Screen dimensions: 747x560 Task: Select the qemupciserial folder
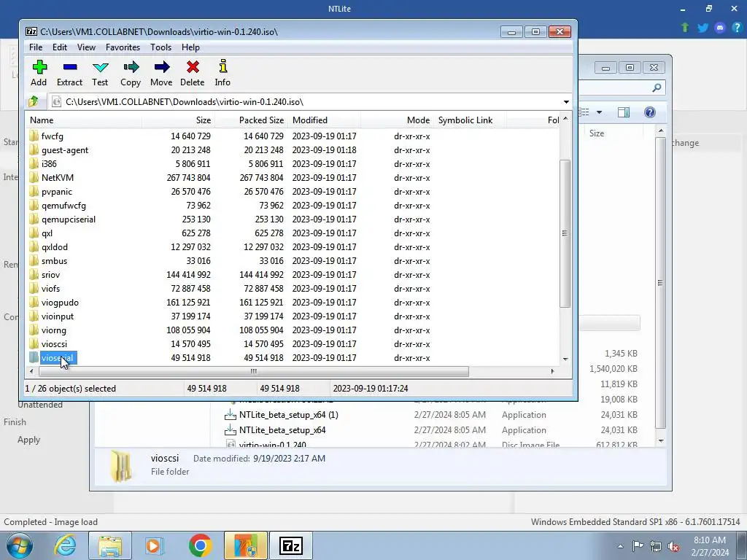click(x=68, y=219)
